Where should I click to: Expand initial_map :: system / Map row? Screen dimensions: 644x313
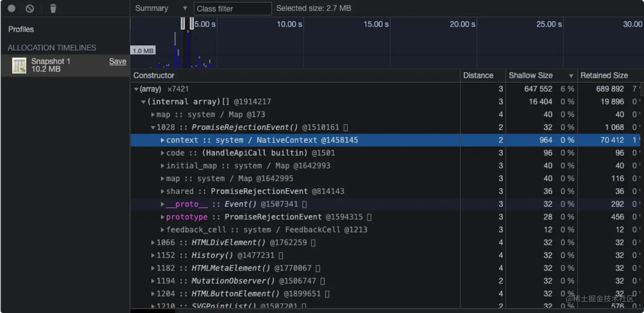[163, 166]
